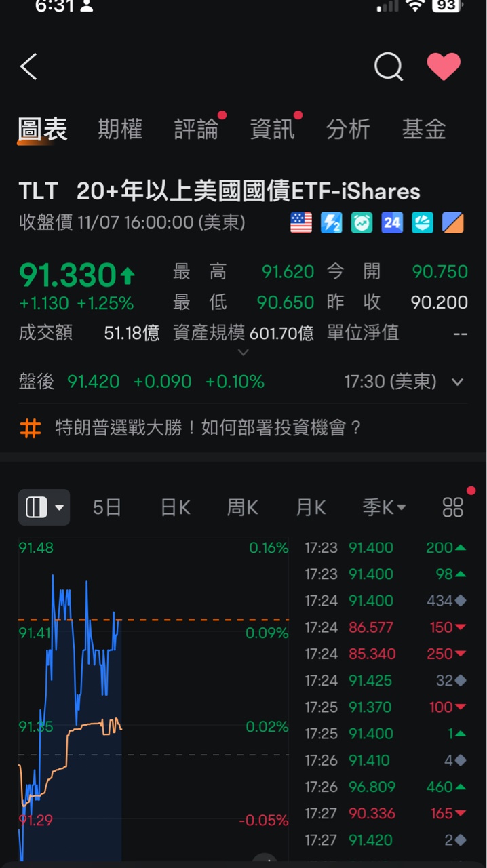This screenshot has width=487, height=868.
Task: Tap the 最高 91.620 value
Action: coord(288,272)
